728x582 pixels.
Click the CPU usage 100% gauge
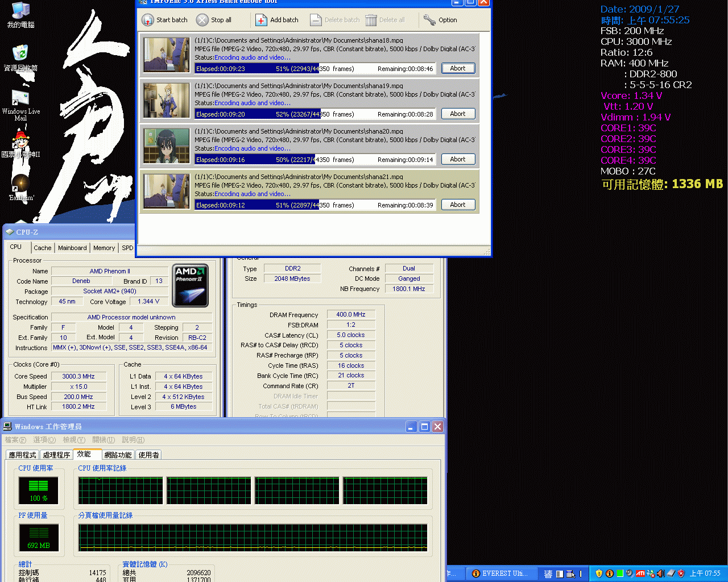[39, 491]
